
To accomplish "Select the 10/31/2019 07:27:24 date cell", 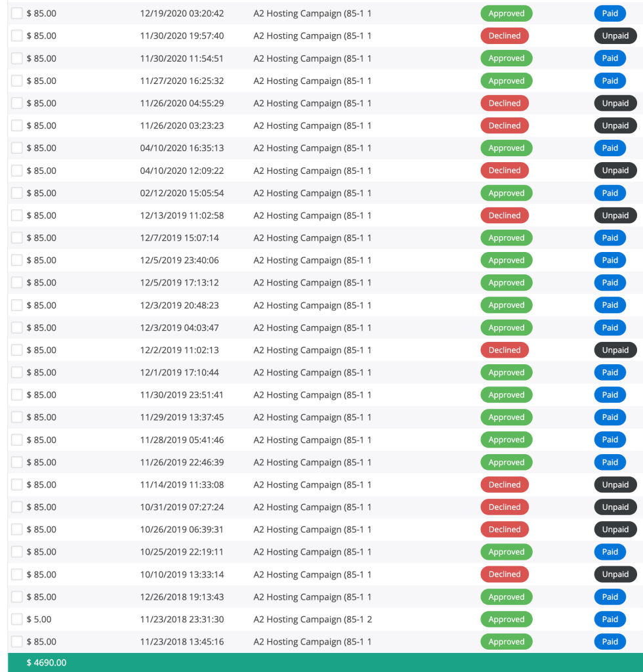I will (182, 507).
